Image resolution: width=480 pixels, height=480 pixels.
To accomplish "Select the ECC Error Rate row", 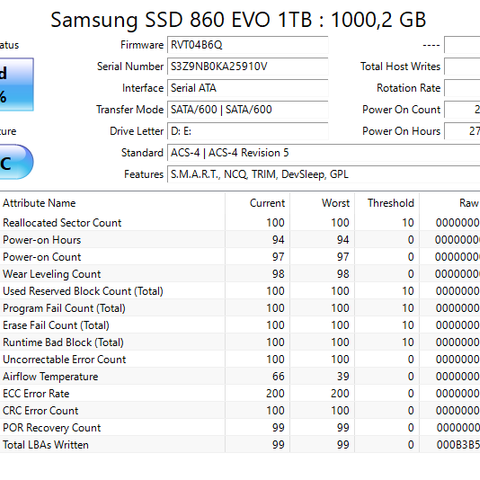I will pyautogui.click(x=240, y=393).
